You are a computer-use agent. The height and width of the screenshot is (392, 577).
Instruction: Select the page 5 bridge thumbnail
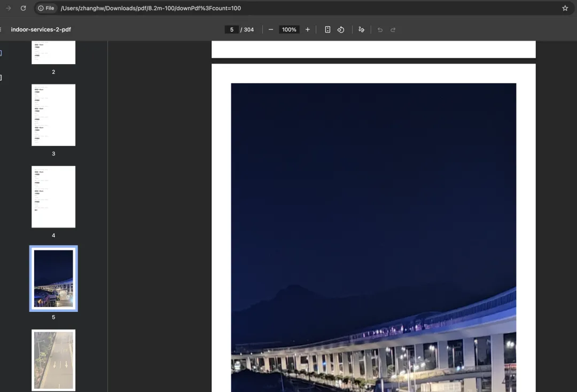[x=53, y=278]
